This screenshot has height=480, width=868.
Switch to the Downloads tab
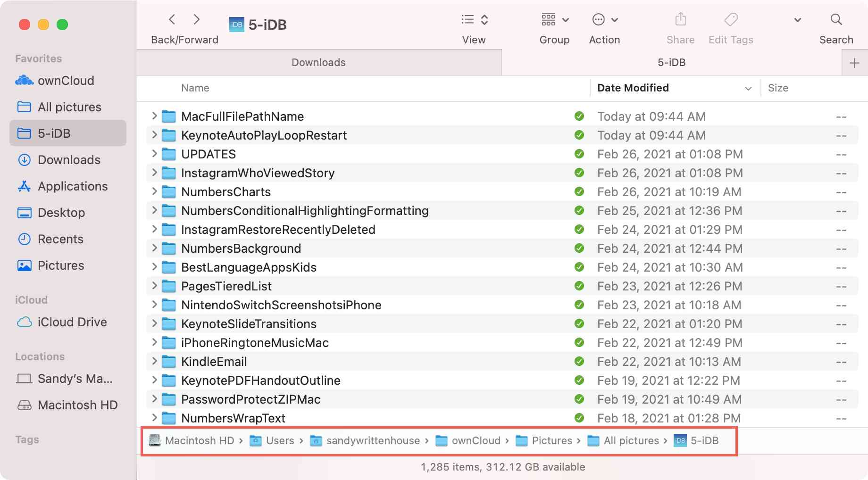click(x=318, y=63)
